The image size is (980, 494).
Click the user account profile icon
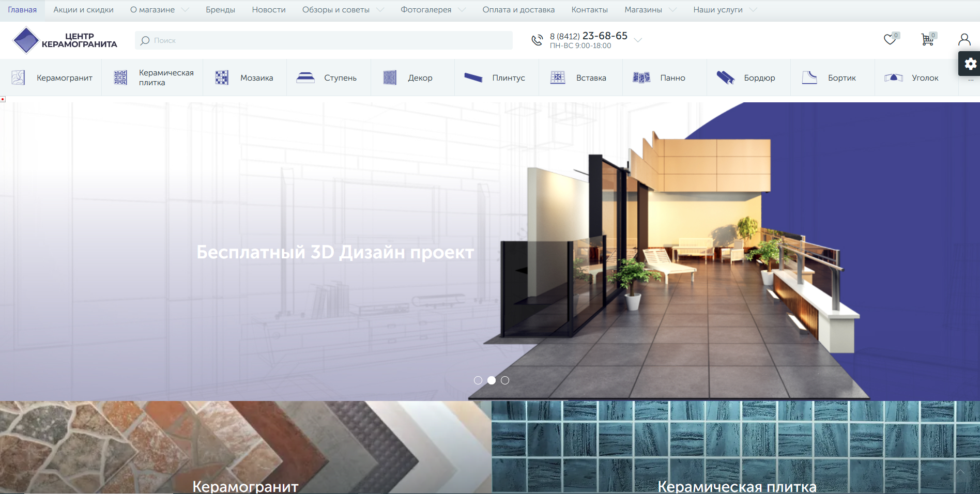pos(964,40)
